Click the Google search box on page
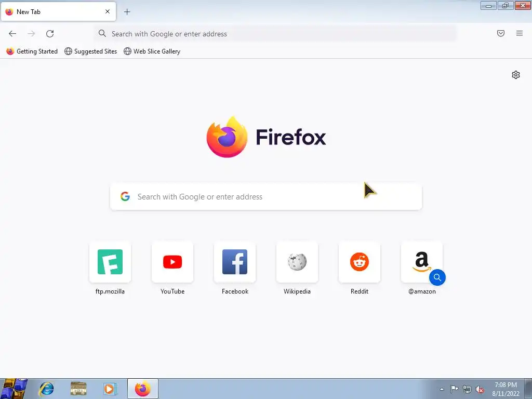The height and width of the screenshot is (399, 532). pyautogui.click(x=266, y=197)
